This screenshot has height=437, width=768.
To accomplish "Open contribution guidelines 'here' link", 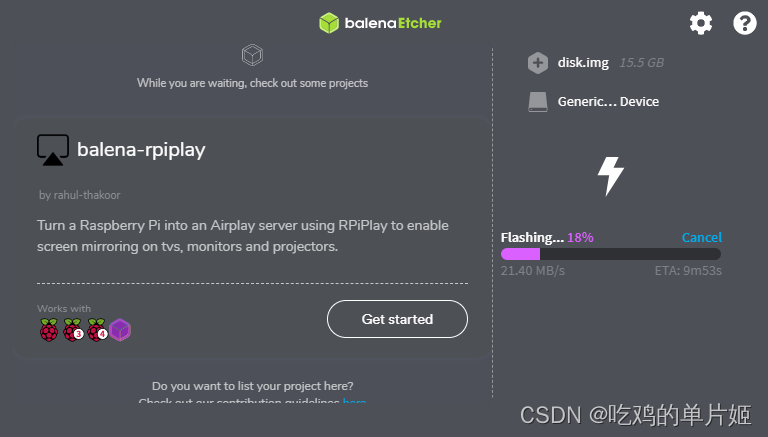I will coord(354,401).
